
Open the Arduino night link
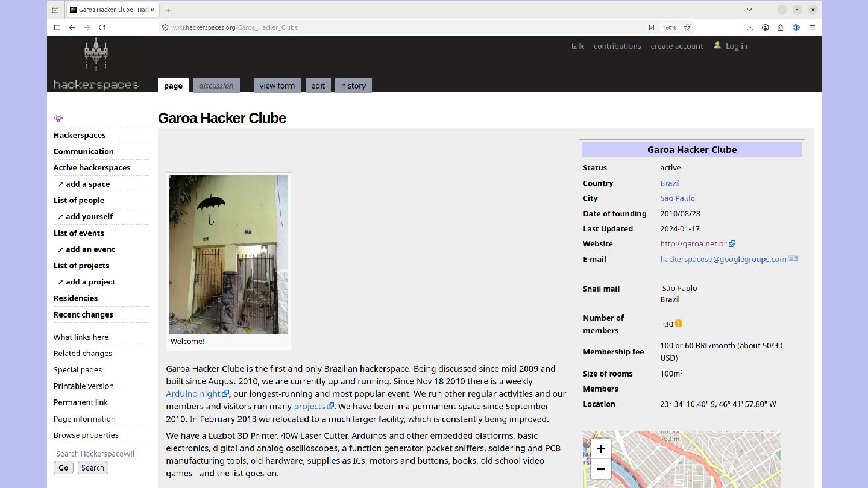(193, 393)
